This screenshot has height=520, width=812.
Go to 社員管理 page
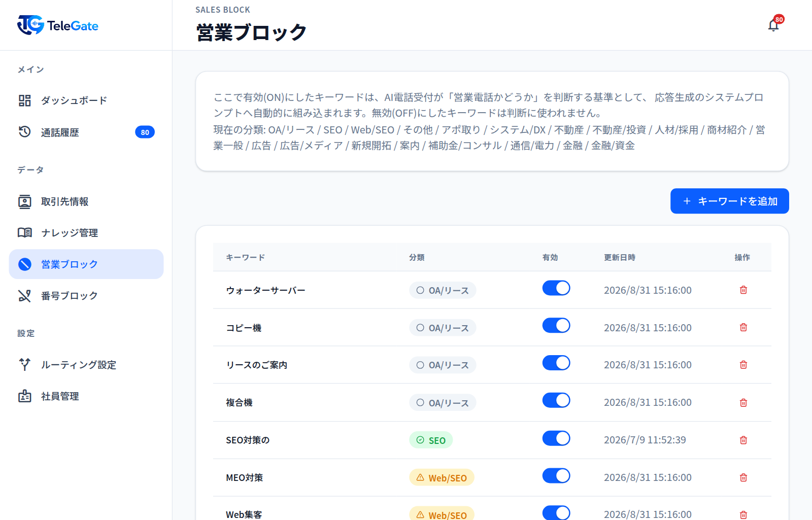pyautogui.click(x=86, y=396)
